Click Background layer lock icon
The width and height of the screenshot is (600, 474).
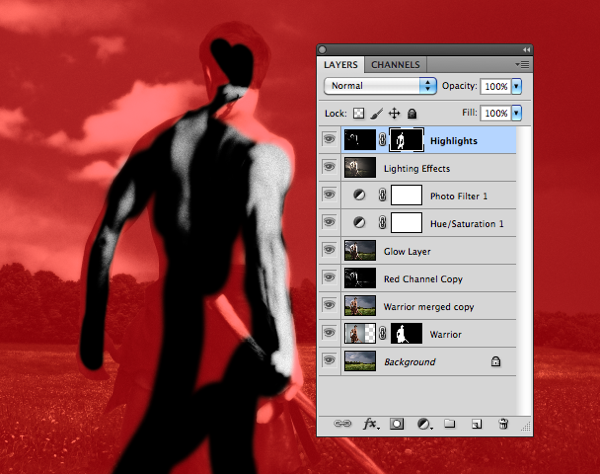pyautogui.click(x=496, y=361)
